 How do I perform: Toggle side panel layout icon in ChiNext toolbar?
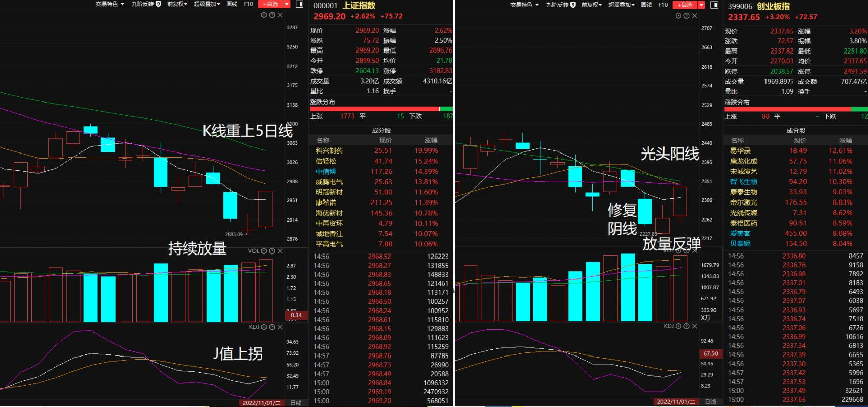pos(714,5)
